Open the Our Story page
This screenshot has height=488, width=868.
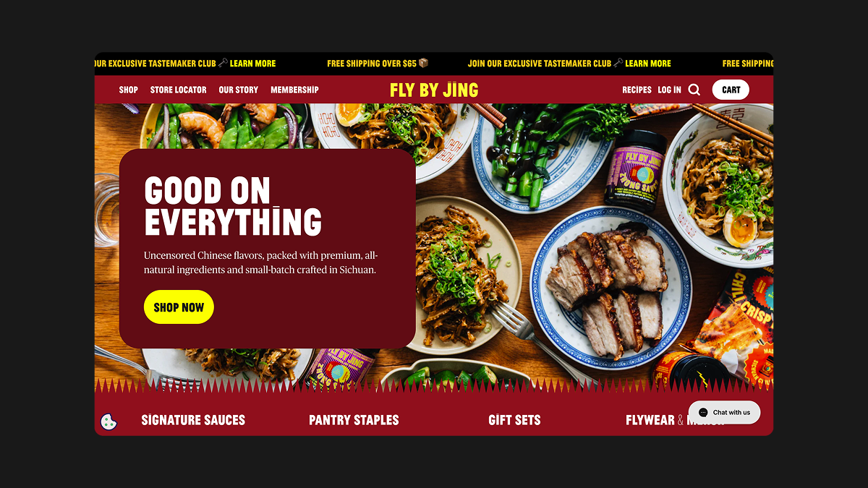coord(239,90)
